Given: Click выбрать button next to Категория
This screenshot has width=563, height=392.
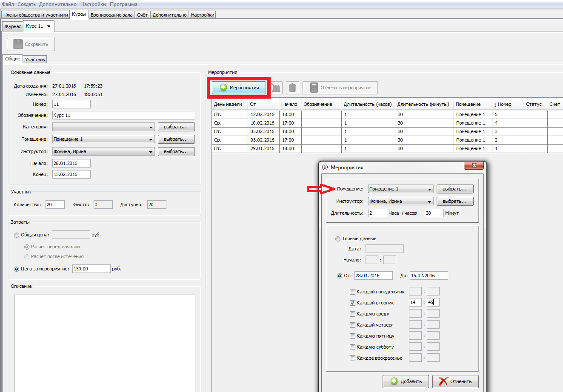Looking at the screenshot, I should click(x=176, y=127).
